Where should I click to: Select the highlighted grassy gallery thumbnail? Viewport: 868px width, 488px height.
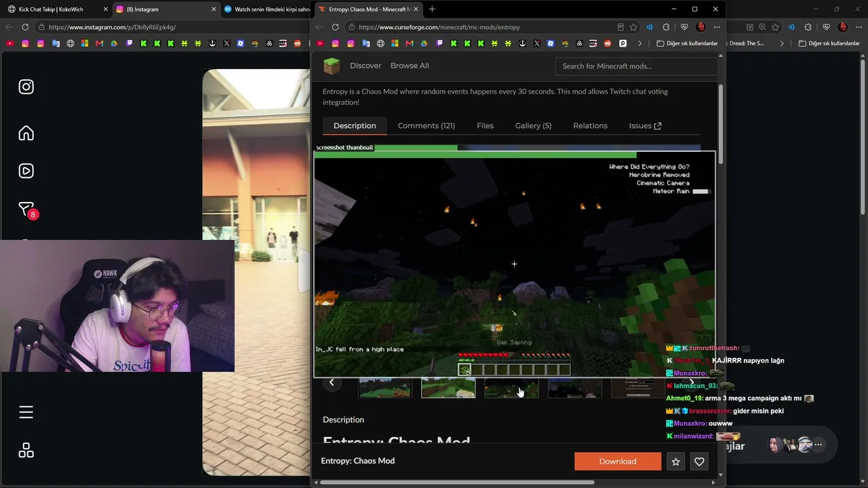(448, 388)
